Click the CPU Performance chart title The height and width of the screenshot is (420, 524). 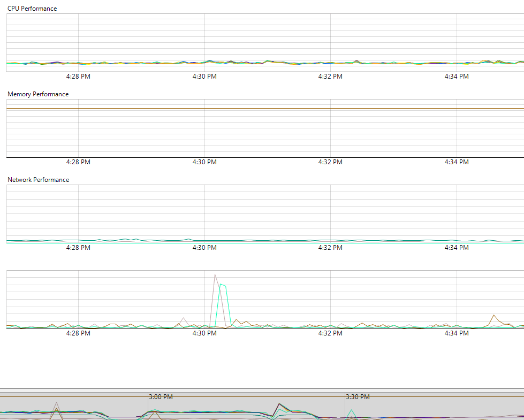32,9
